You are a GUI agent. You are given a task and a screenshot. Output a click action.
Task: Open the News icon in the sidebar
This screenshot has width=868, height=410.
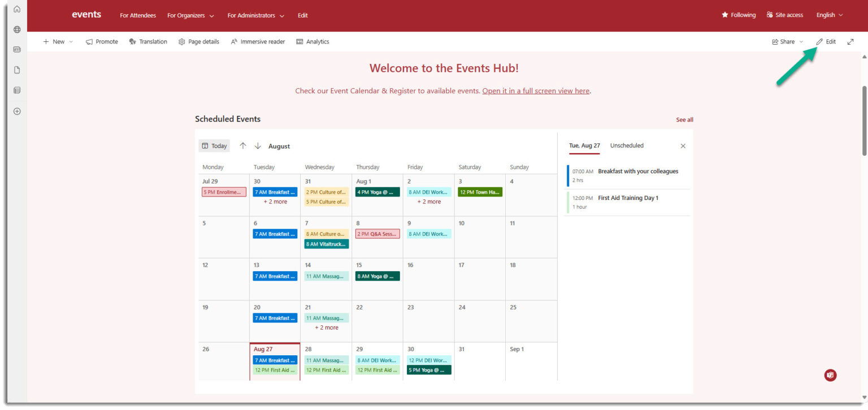point(16,49)
